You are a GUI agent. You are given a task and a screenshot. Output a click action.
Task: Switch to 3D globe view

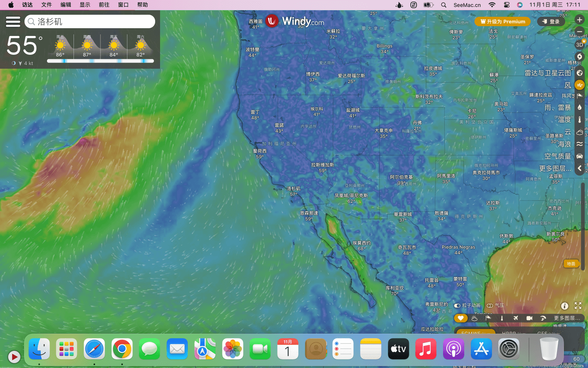coord(579,45)
